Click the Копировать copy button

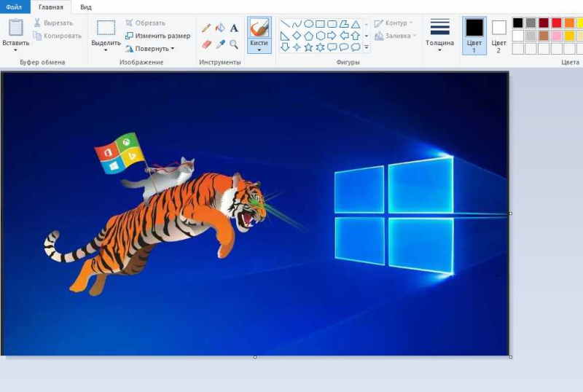pos(58,36)
